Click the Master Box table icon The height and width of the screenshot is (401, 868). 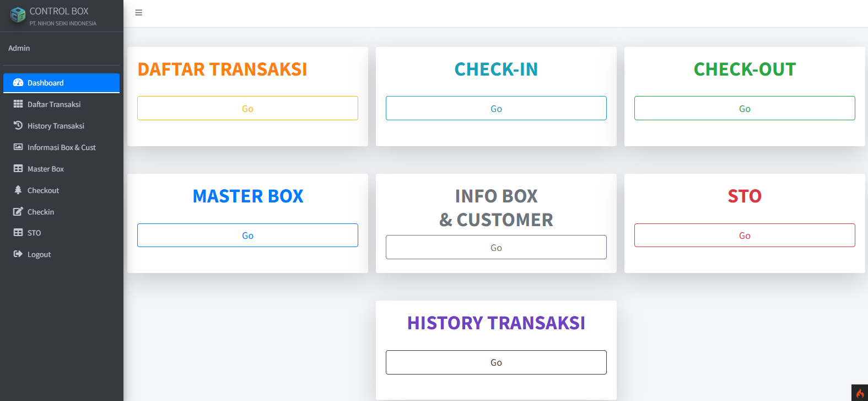pyautogui.click(x=18, y=169)
